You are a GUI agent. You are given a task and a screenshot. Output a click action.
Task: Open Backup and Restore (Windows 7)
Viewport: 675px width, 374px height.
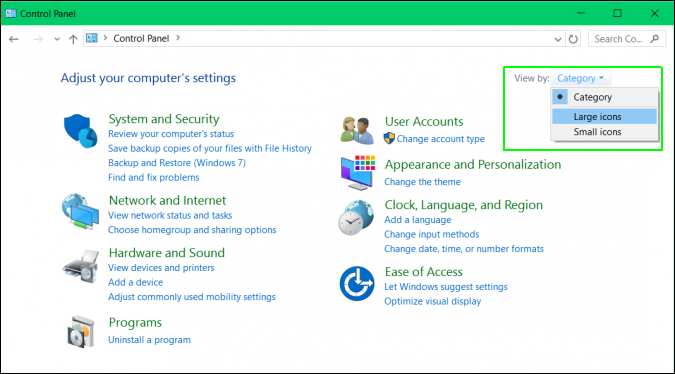click(x=177, y=163)
